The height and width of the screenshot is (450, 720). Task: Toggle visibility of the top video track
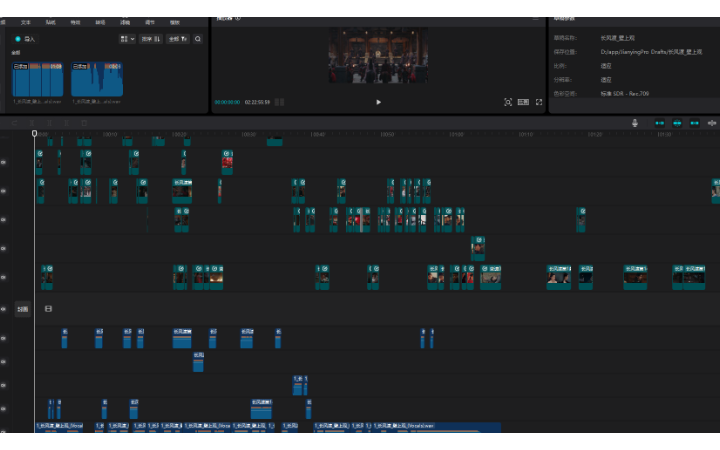[x=4, y=160]
